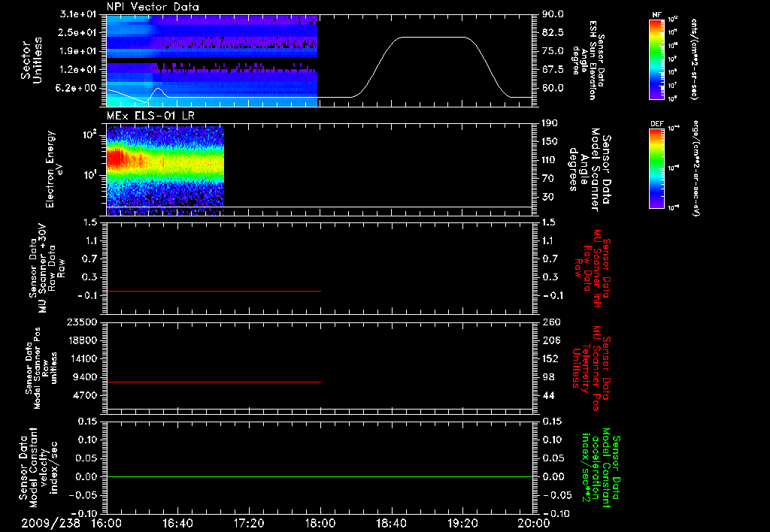This screenshot has width=770, height=532.
Task: Click the "ESH Sun Elevation Angle" axis label
Action: pos(589,60)
